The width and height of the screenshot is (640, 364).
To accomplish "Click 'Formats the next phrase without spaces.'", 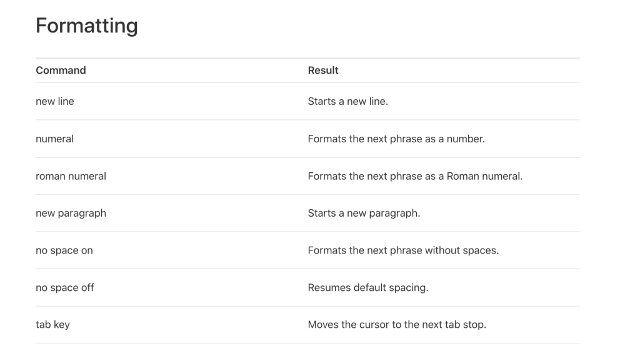I will click(x=403, y=250).
